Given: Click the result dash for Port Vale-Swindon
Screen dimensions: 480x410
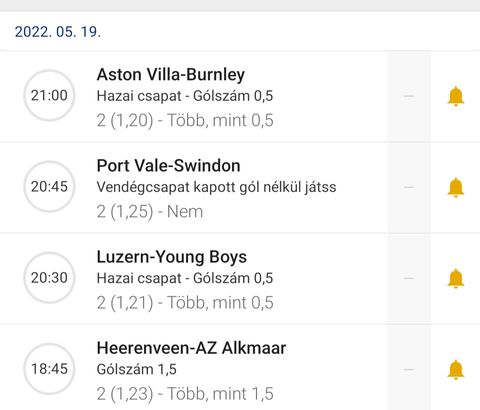Looking at the screenshot, I should [x=409, y=187].
